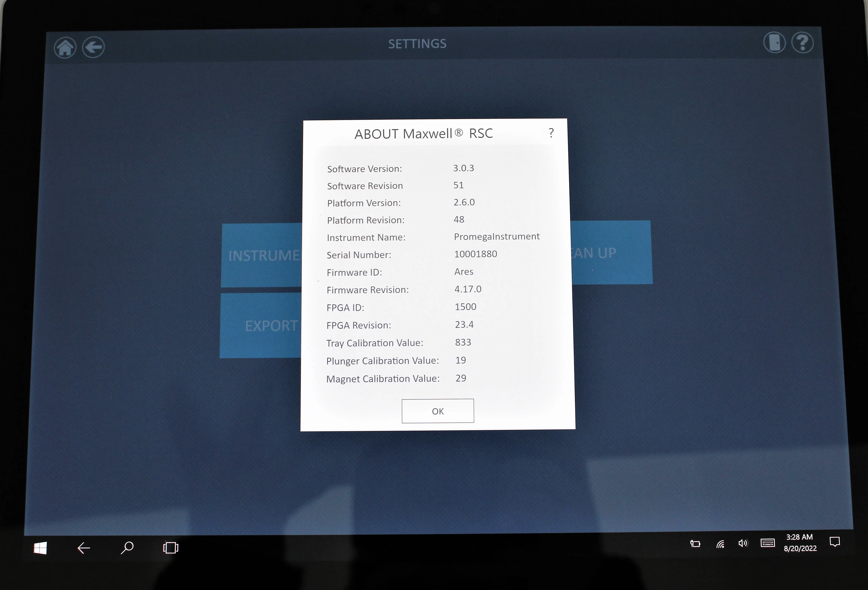Image resolution: width=868 pixels, height=590 pixels.
Task: Go to the Home screen icon
Action: (65, 47)
